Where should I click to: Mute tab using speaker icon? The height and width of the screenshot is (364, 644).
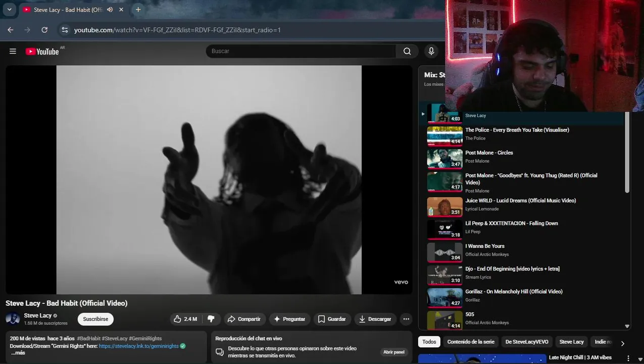[x=110, y=10]
